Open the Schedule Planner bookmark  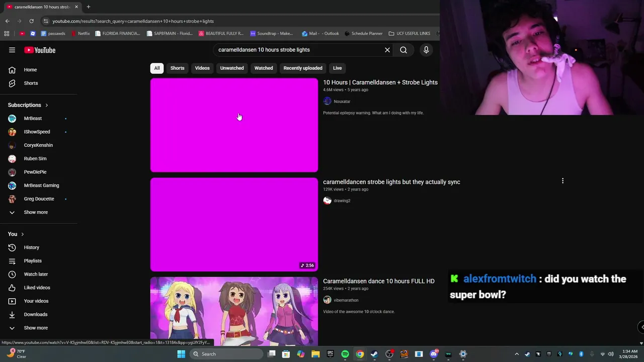click(x=364, y=34)
